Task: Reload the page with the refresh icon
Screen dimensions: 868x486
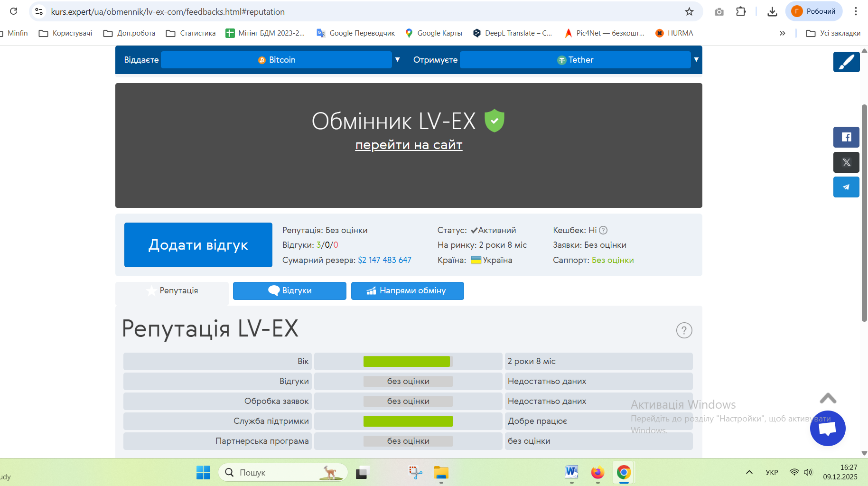Action: [x=13, y=11]
